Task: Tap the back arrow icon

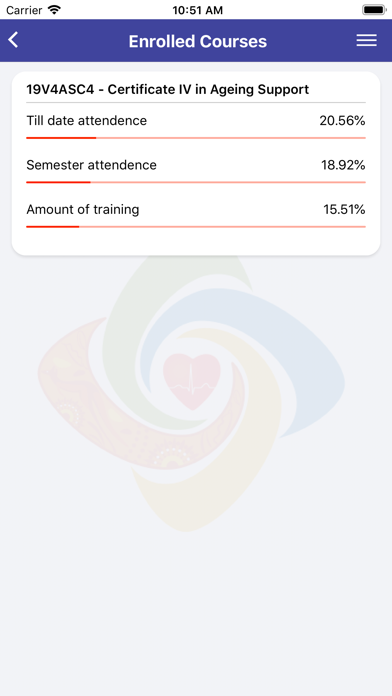Action: tap(13, 40)
